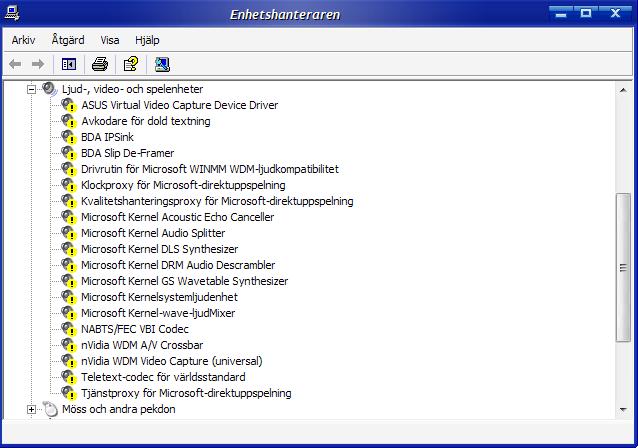This screenshot has height=448, width=638.
Task: Minimize the Enhetshanteraren window
Action: (561, 13)
